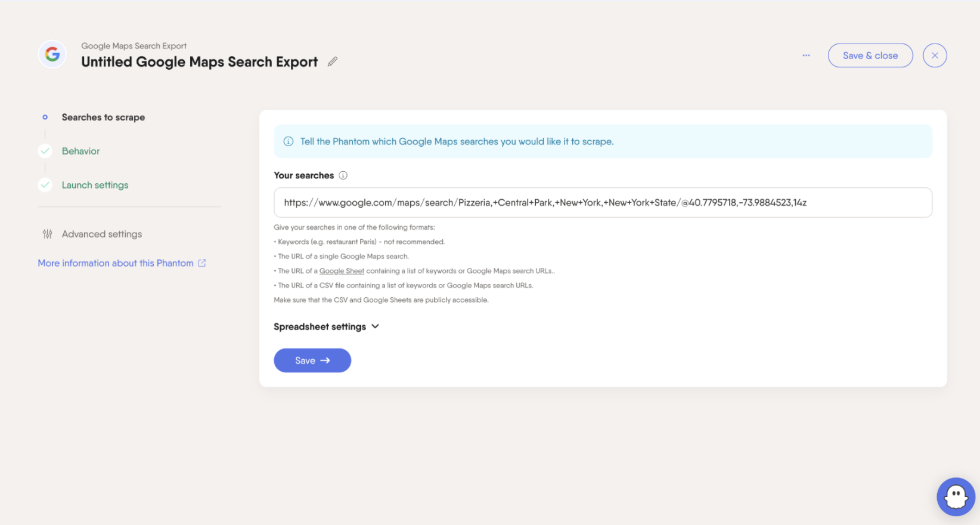This screenshot has height=525, width=980.
Task: Open Advanced settings
Action: 102,234
